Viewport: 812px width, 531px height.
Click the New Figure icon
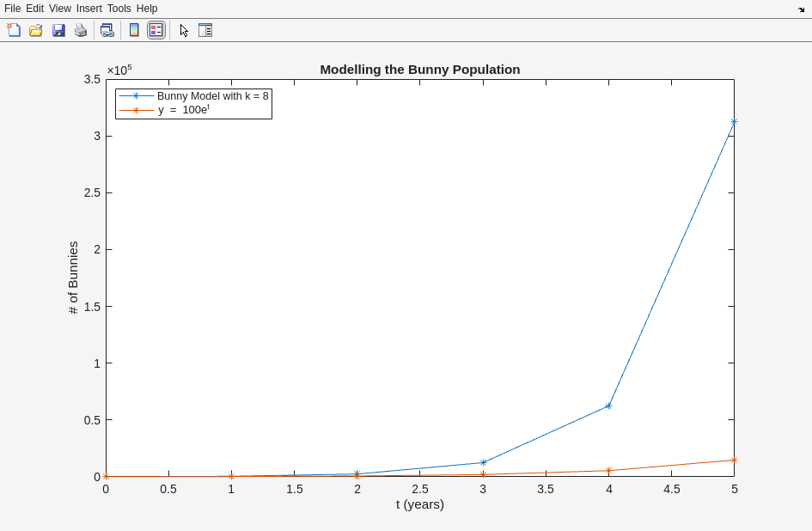[x=14, y=30]
